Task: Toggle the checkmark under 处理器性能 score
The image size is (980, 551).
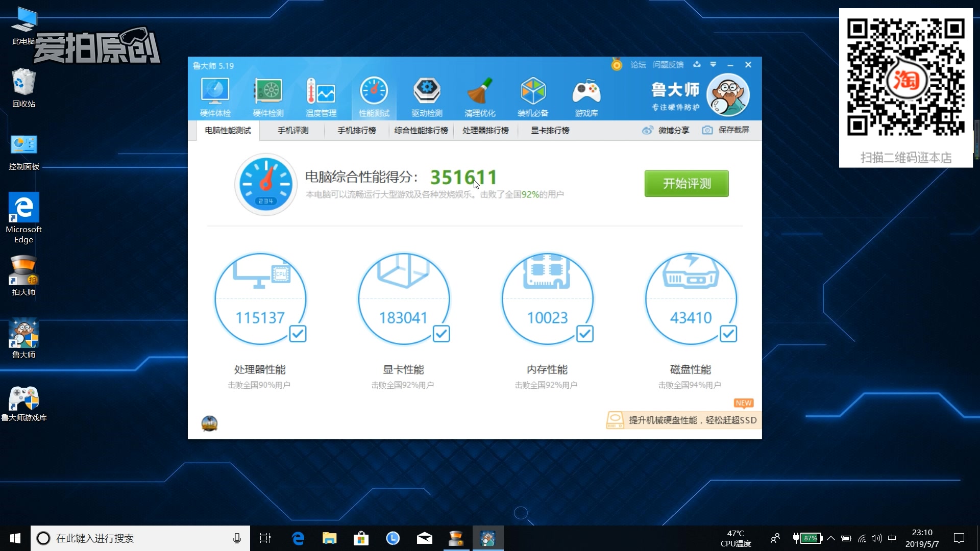Action: tap(299, 334)
